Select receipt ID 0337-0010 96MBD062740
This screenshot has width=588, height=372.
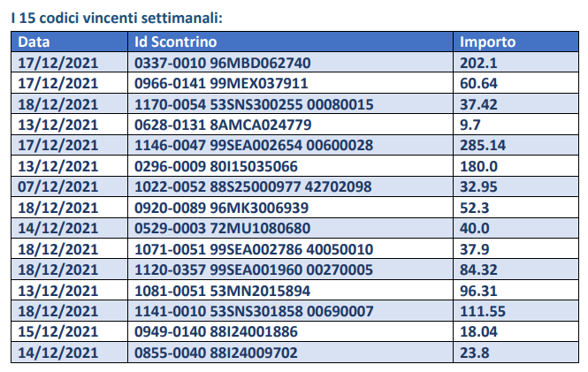coord(222,63)
